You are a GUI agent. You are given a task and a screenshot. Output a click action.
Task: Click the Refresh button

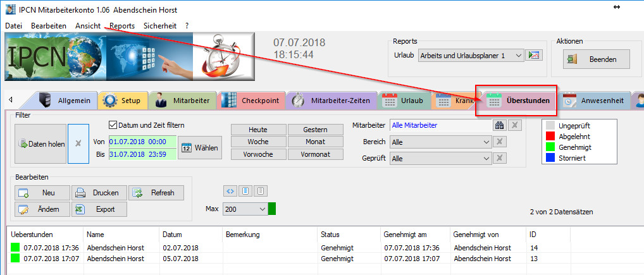click(x=156, y=192)
